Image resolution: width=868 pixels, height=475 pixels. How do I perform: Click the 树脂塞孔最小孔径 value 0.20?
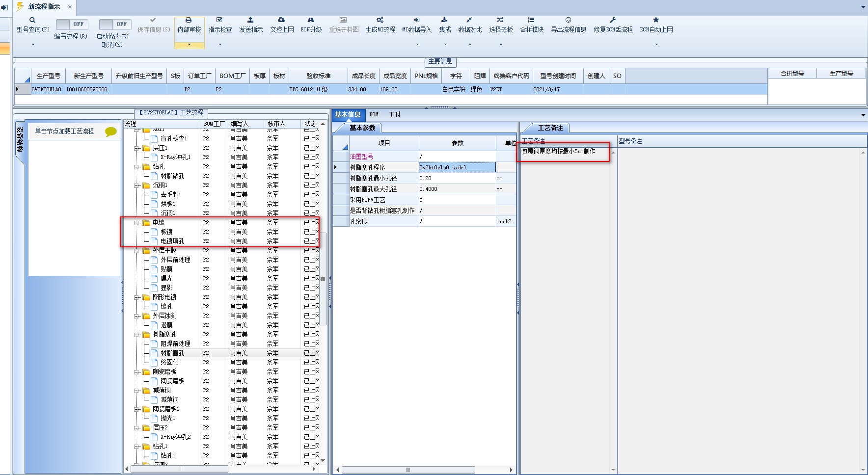pos(457,178)
